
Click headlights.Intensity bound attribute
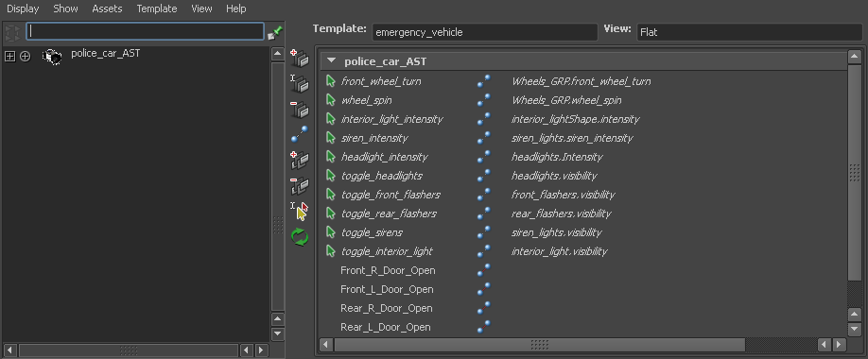[x=557, y=157]
